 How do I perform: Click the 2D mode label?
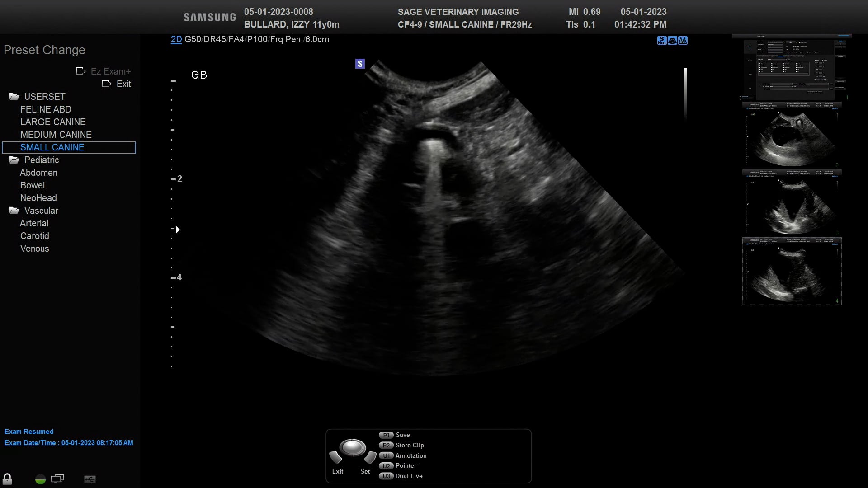click(x=176, y=39)
